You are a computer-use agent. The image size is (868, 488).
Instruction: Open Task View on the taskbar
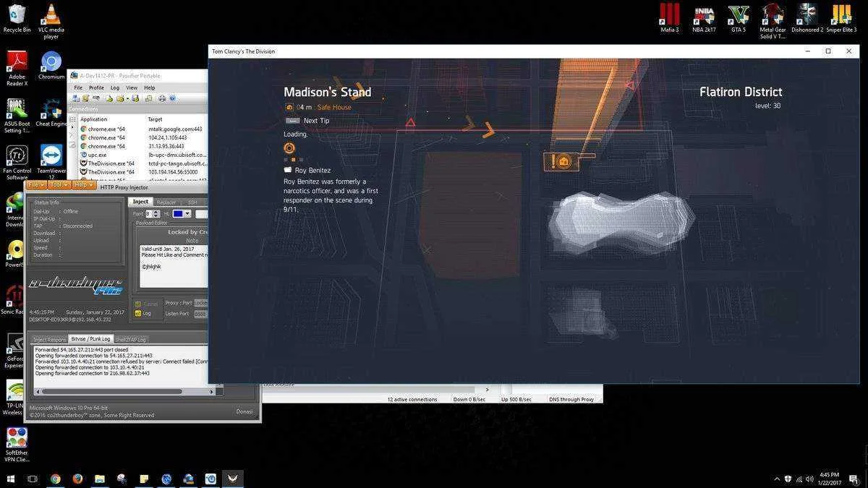click(33, 479)
